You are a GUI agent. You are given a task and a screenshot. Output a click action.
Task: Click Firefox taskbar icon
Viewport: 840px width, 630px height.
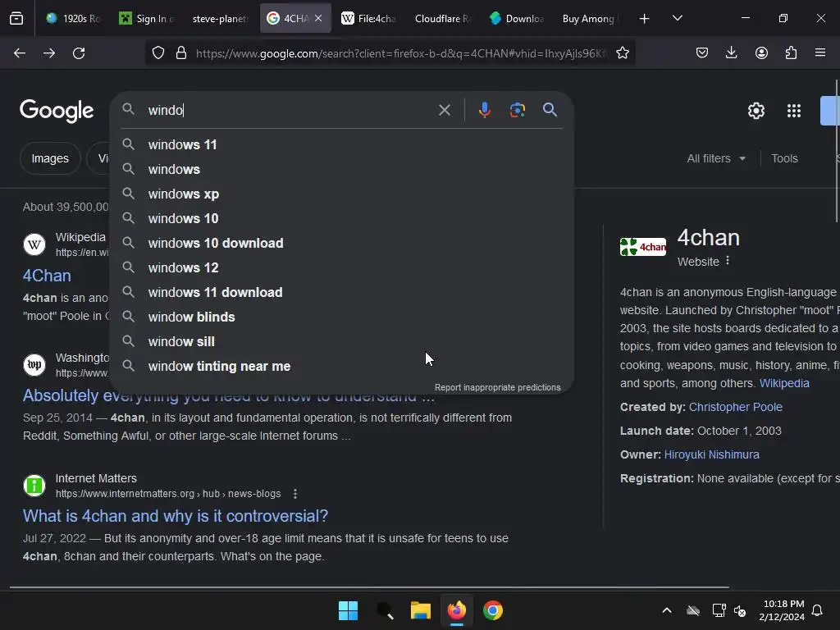pyautogui.click(x=456, y=610)
